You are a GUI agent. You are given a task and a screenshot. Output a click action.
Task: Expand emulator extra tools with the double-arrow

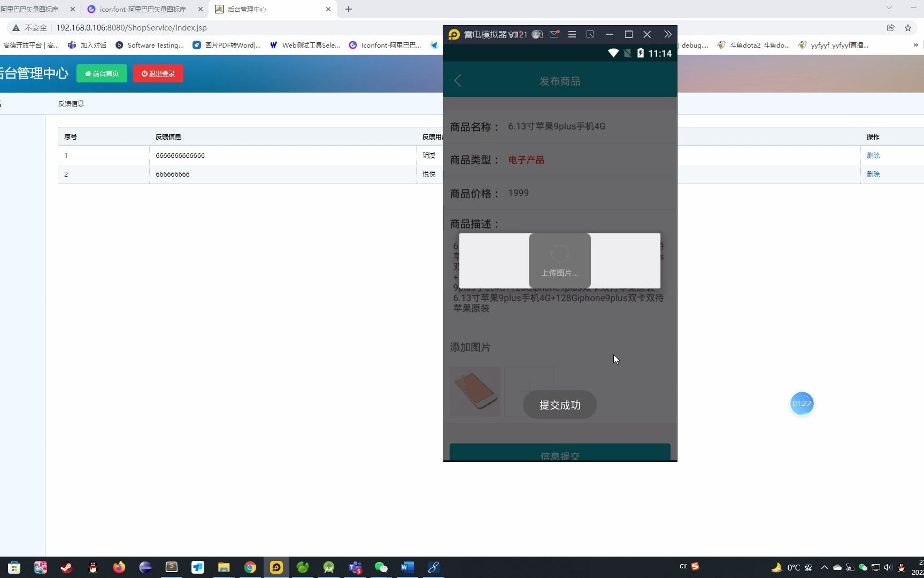[667, 34]
